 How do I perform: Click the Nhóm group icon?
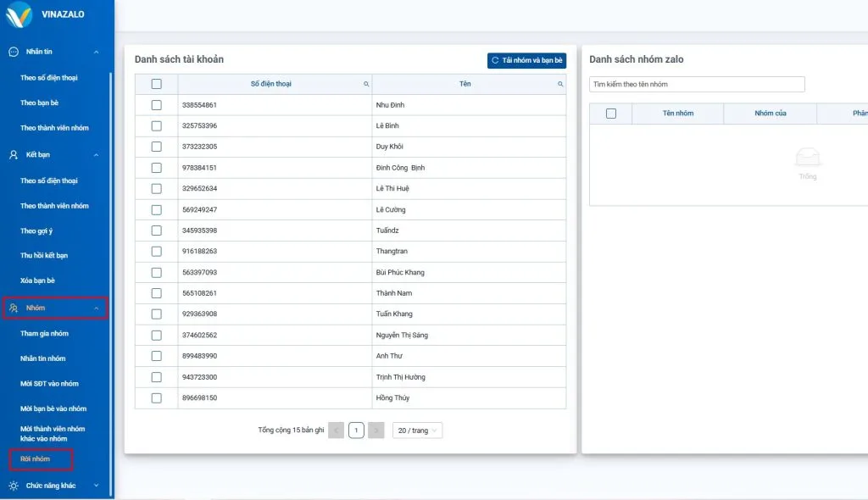14,308
